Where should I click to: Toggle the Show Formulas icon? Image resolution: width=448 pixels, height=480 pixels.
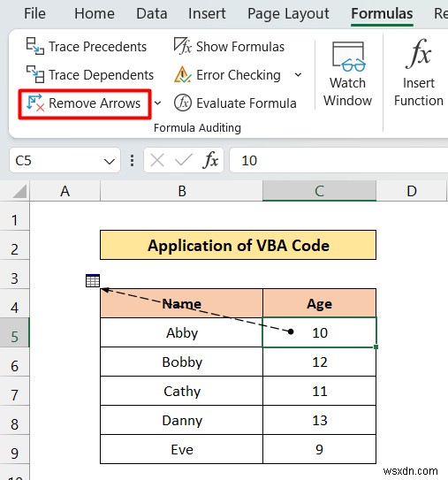pos(182,46)
